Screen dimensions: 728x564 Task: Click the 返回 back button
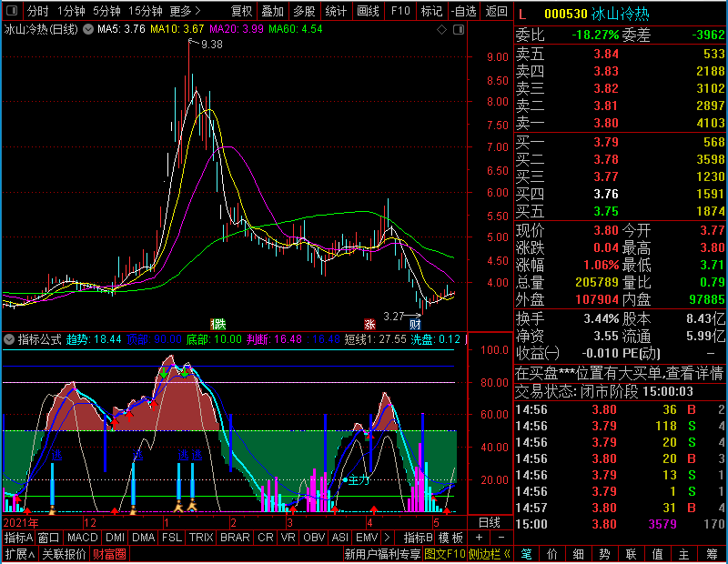[496, 11]
